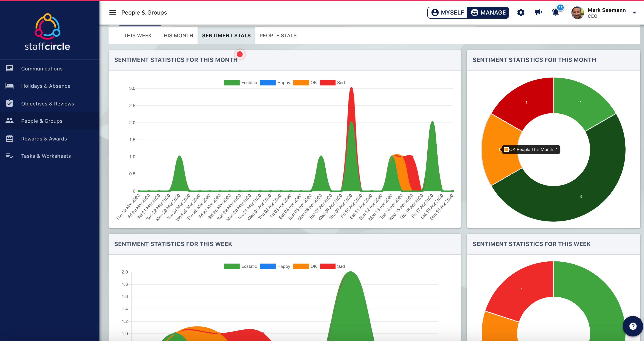
Task: Toggle OK series in monthly chart legend
Action: tap(305, 83)
